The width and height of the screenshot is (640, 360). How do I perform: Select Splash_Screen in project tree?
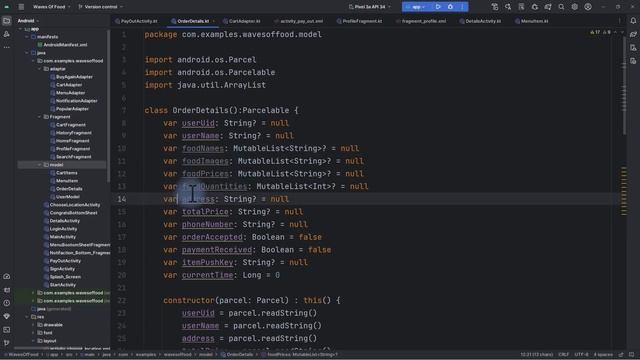coord(62,277)
